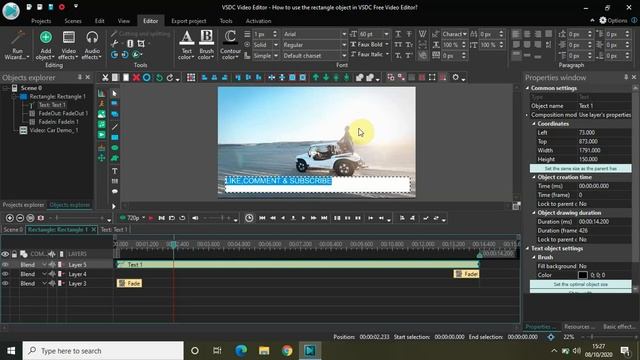Click the red record icon next to 720p
The height and width of the screenshot is (360, 640).
pos(151,218)
